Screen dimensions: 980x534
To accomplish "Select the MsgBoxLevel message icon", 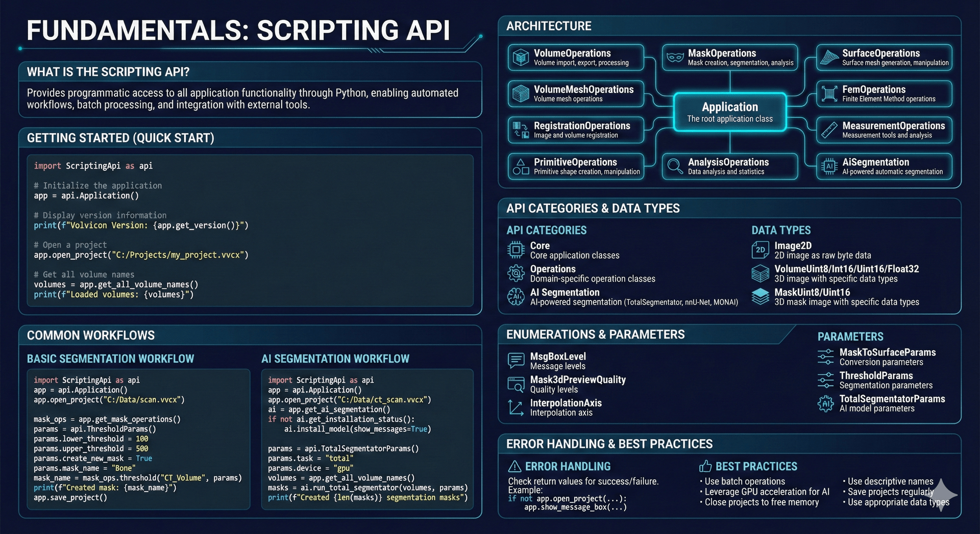I will tap(516, 361).
